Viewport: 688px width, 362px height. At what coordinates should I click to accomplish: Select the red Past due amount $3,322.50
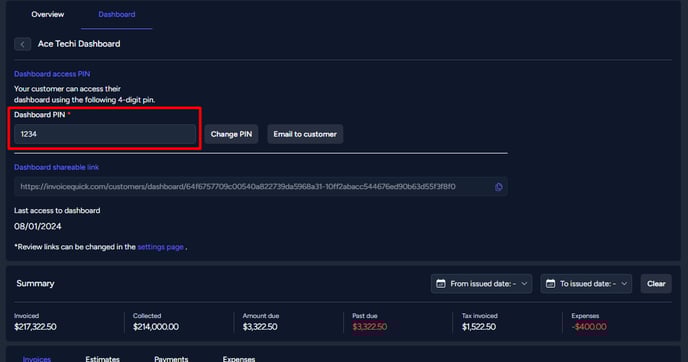pyautogui.click(x=369, y=327)
